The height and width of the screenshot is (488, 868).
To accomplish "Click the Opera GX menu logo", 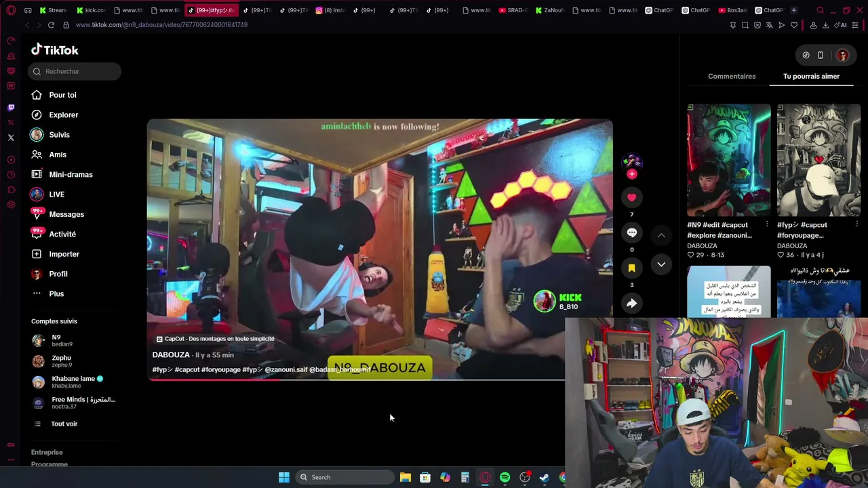I will 11,10.
